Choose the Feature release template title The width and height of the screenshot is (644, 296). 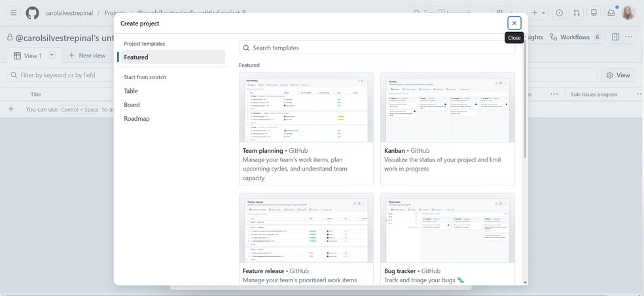point(263,271)
